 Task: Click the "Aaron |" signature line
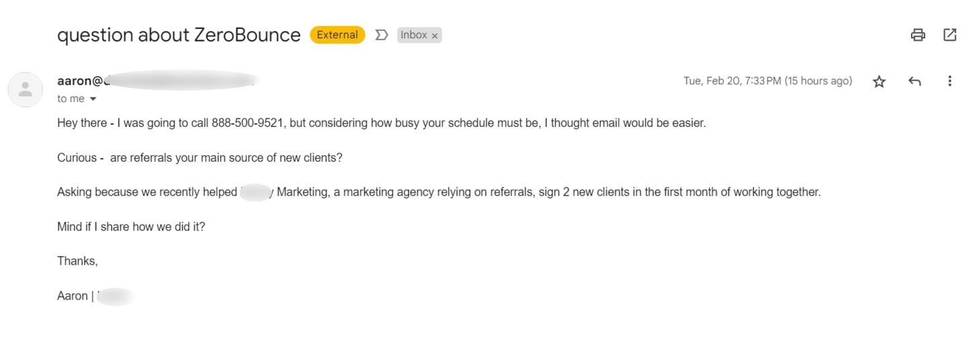click(x=72, y=296)
